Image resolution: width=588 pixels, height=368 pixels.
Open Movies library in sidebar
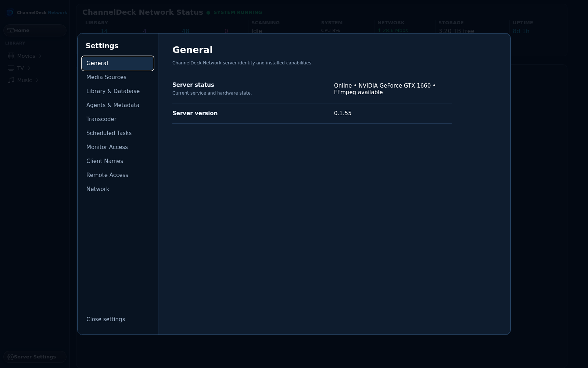pos(26,56)
